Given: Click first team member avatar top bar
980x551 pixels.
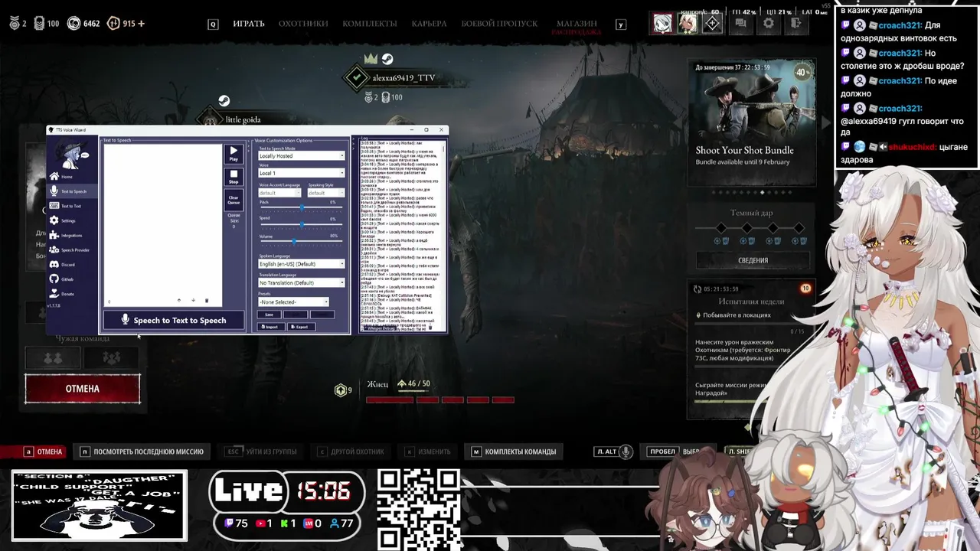Looking at the screenshot, I should [662, 24].
